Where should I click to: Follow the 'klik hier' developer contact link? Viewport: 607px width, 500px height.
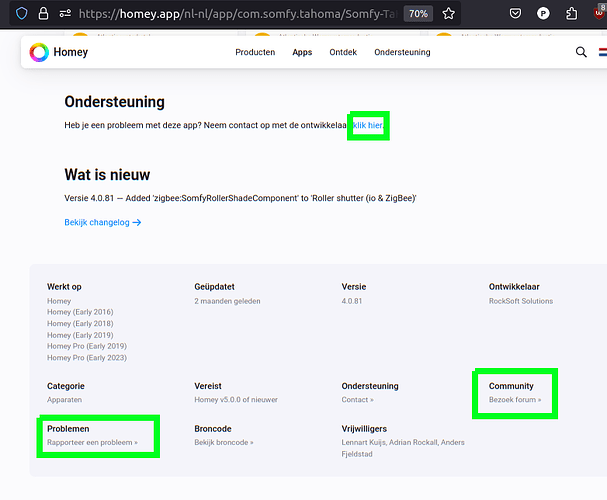tap(368, 125)
